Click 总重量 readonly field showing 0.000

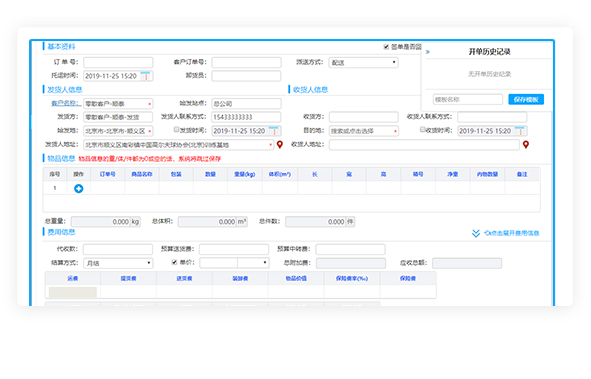click(101, 222)
